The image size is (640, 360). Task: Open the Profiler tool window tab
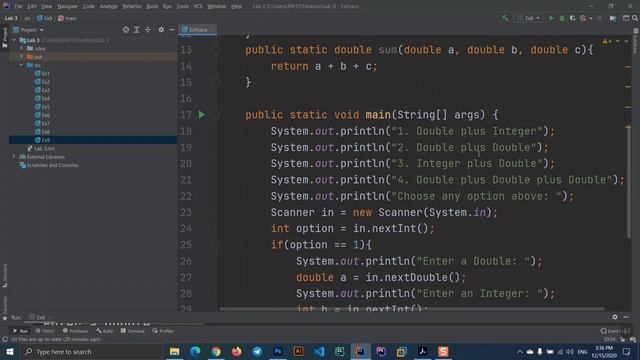(x=163, y=331)
